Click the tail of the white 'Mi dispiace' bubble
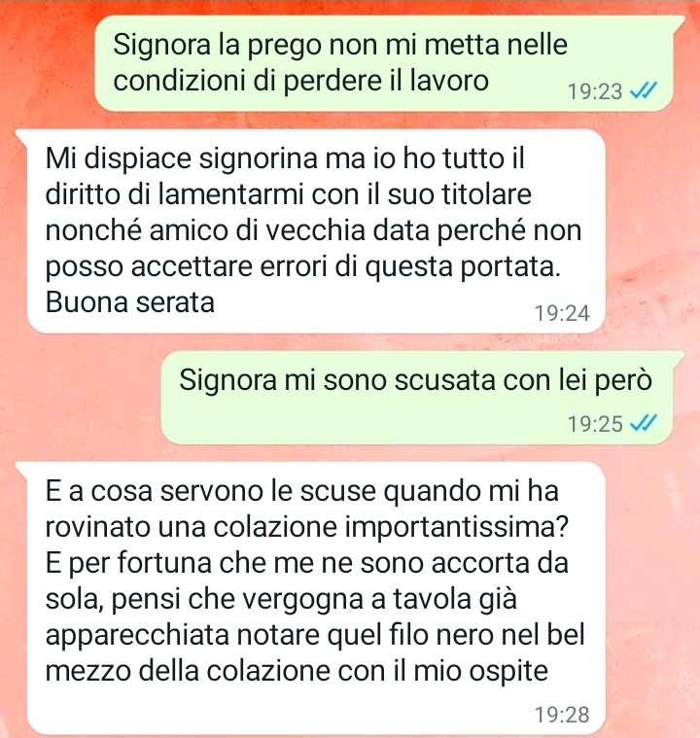700x738 pixels. pyautogui.click(x=22, y=136)
